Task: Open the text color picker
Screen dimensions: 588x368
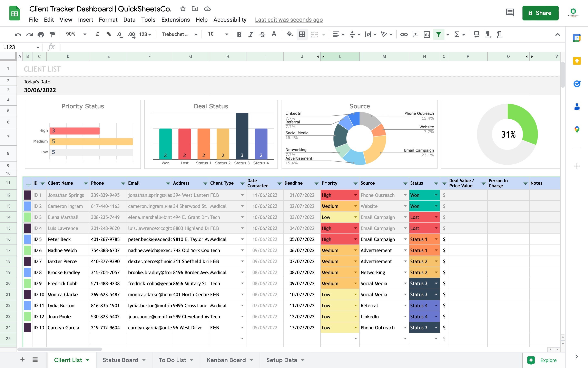Action: (274, 35)
